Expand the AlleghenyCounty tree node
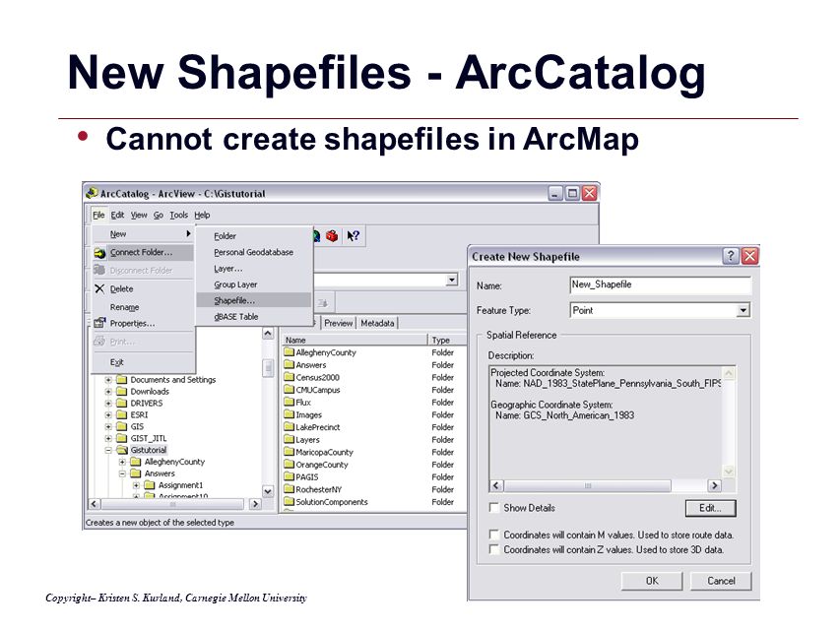 coord(122,462)
